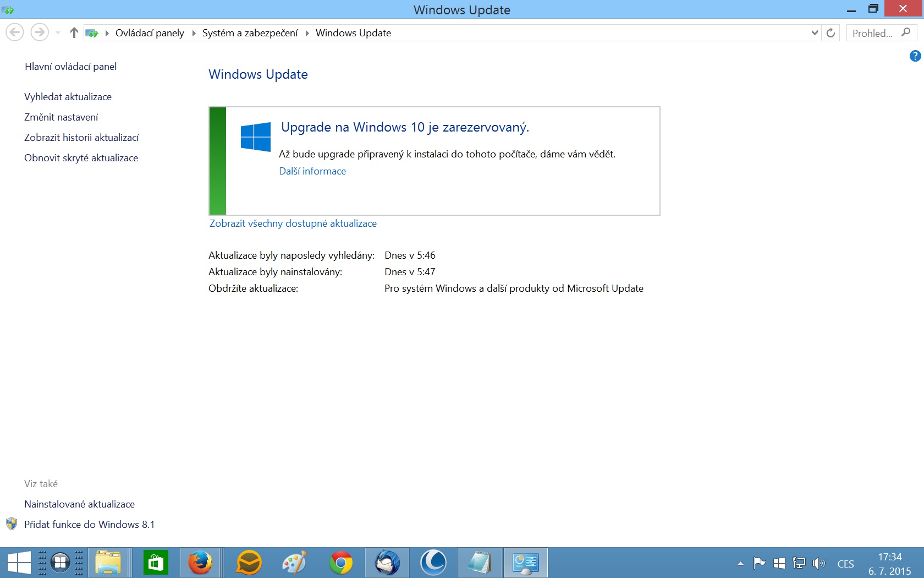
Task: Open the Systém a zabezpečení breadcrumb
Action: click(x=250, y=33)
